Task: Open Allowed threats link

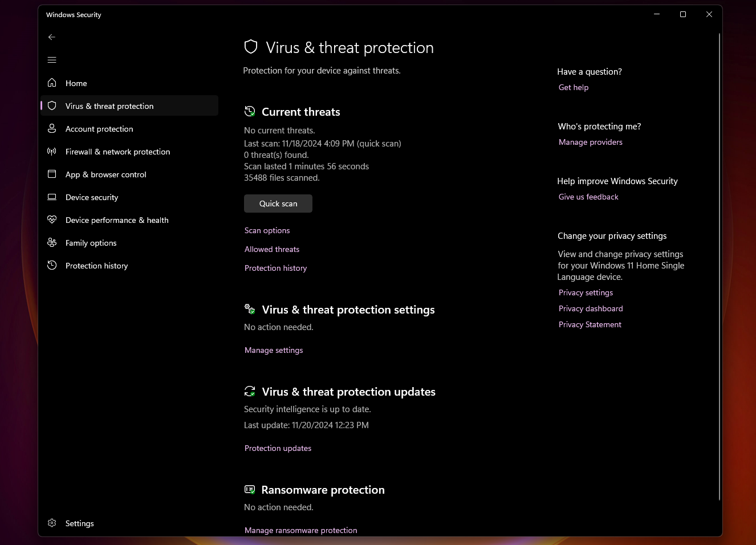Action: click(272, 249)
